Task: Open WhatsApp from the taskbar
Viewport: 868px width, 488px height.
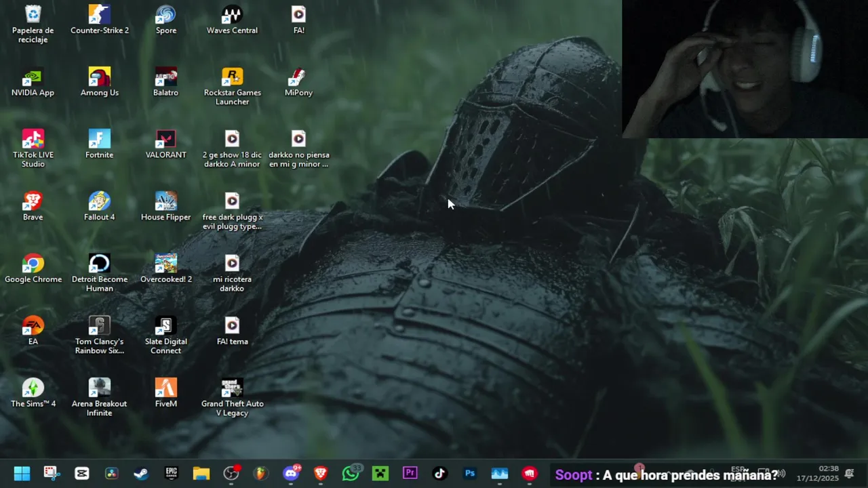Action: point(351,473)
